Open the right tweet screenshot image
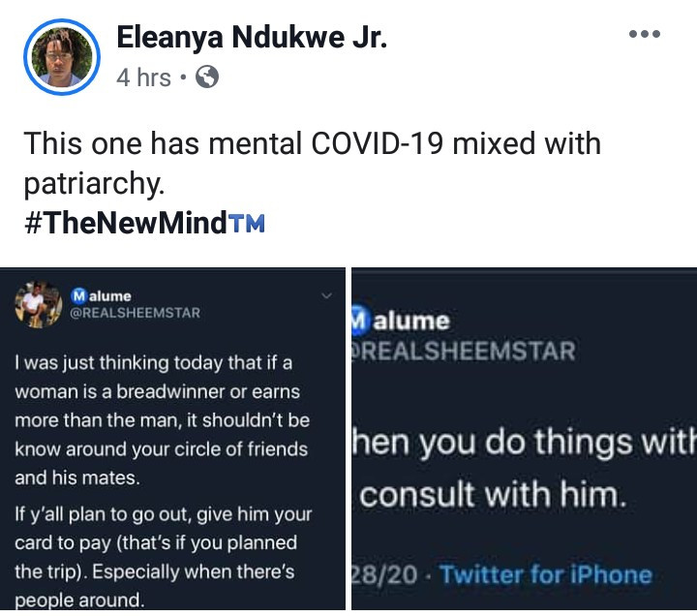Viewport: 697px width, 616px height. pyautogui.click(x=524, y=439)
